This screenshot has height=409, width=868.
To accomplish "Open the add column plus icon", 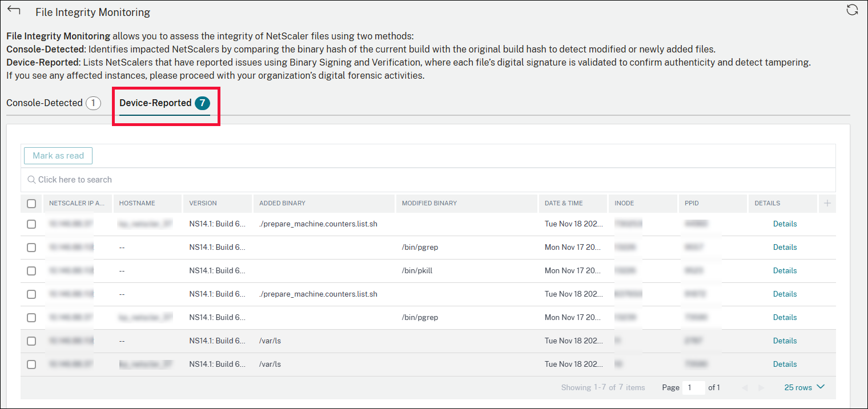I will click(x=827, y=203).
